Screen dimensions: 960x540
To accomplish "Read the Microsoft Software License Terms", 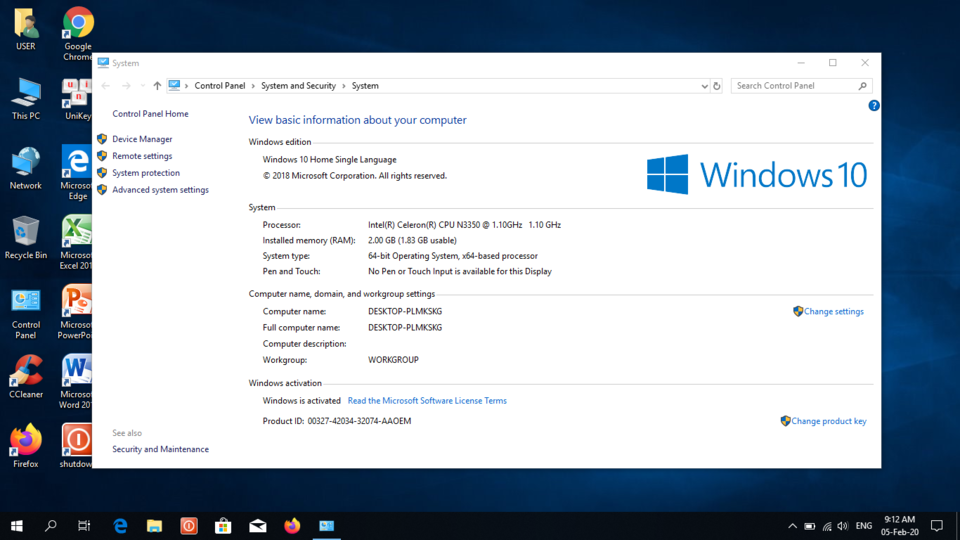I will tap(427, 400).
